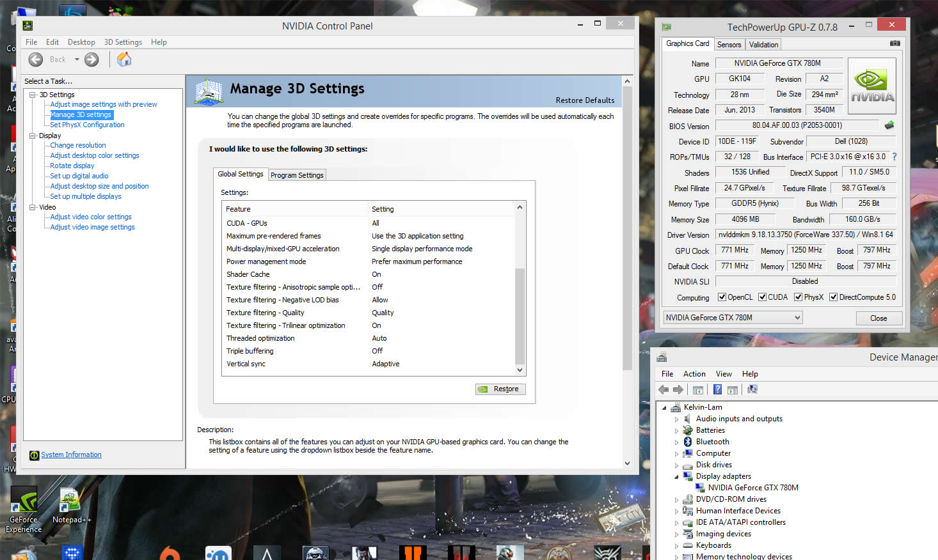Open Change resolution link
Image resolution: width=938 pixels, height=560 pixels.
(78, 145)
